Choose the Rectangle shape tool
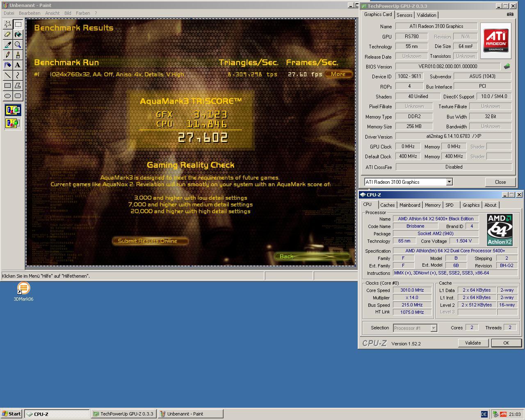 [8, 86]
